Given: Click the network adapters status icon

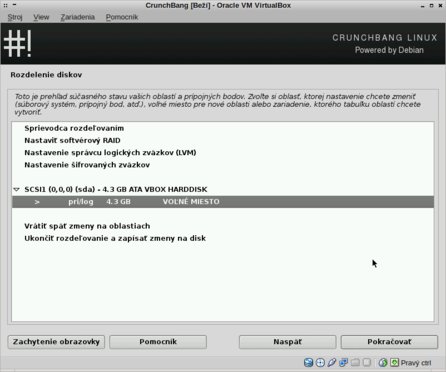Looking at the screenshot, I should pos(343,362).
